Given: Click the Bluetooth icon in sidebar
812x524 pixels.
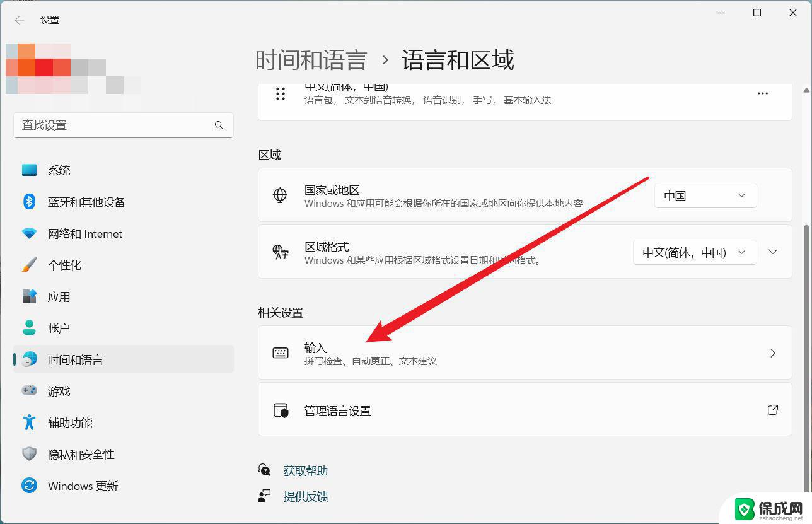Looking at the screenshot, I should click(x=29, y=202).
